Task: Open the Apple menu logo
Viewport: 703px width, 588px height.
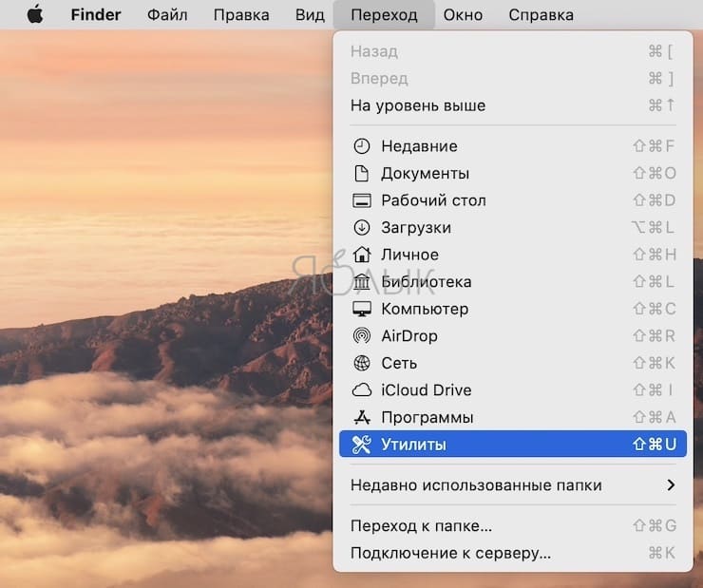Action: point(35,14)
